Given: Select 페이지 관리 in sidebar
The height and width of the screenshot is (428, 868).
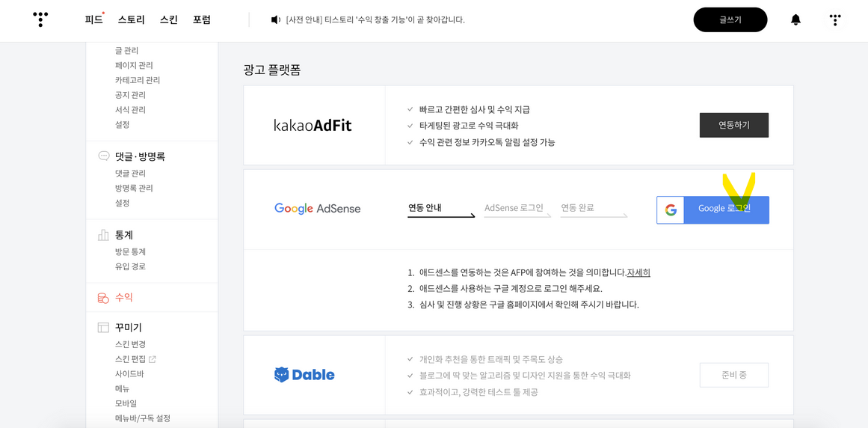Looking at the screenshot, I should pos(134,65).
